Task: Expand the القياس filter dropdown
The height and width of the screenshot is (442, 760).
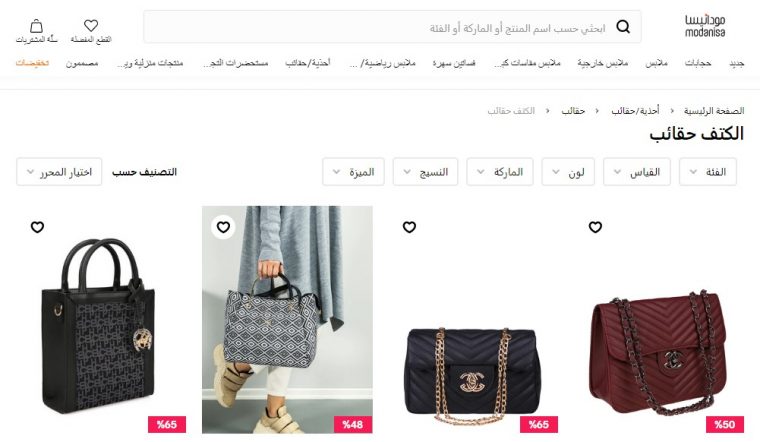Action: click(637, 172)
